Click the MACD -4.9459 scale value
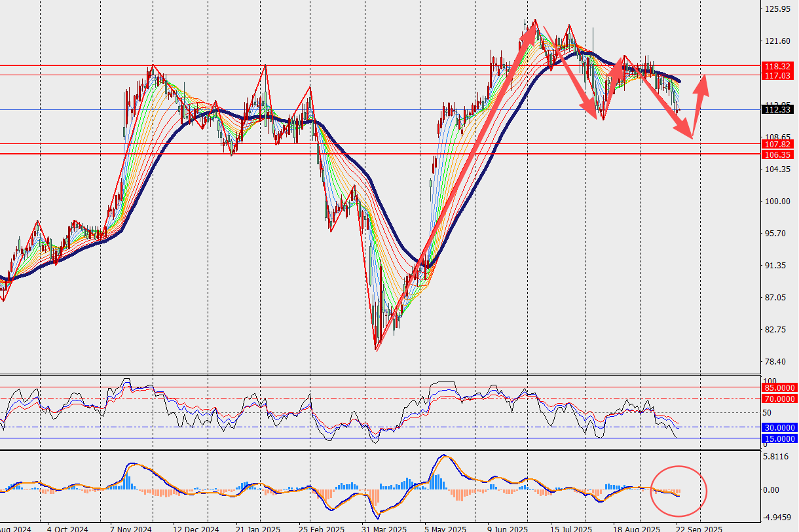799x532 pixels. point(778,518)
